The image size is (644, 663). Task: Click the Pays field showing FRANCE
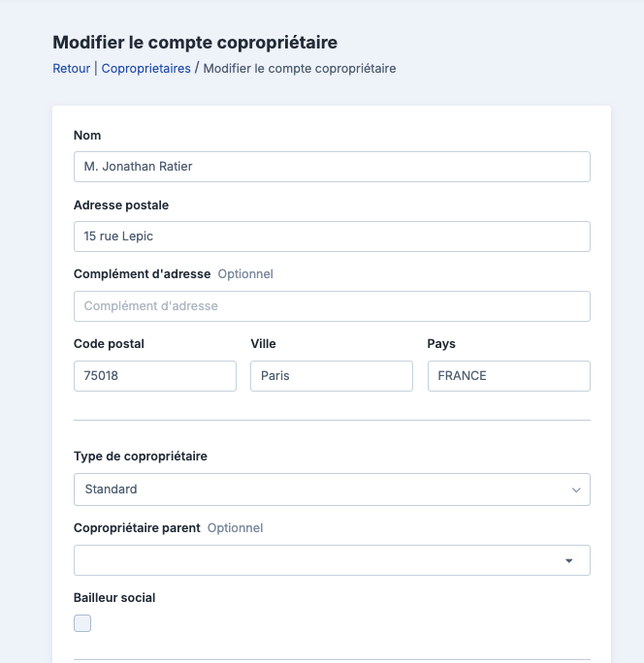click(x=508, y=376)
